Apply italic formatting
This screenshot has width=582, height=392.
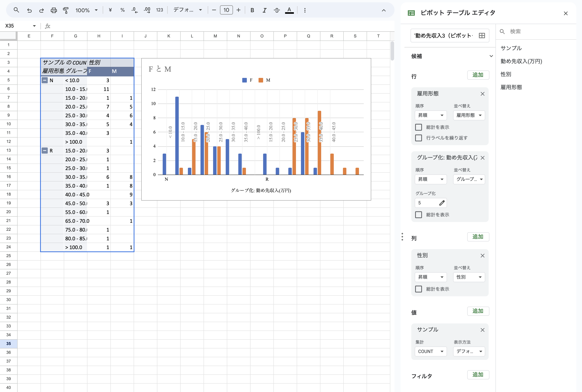[264, 10]
